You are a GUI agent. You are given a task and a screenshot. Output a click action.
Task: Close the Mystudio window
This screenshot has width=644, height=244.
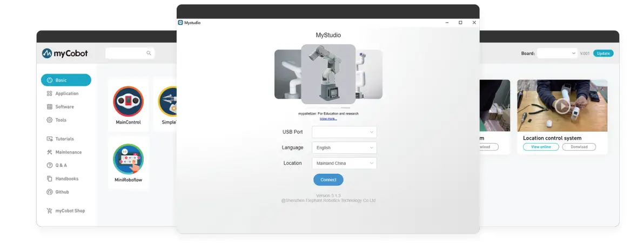coord(474,23)
